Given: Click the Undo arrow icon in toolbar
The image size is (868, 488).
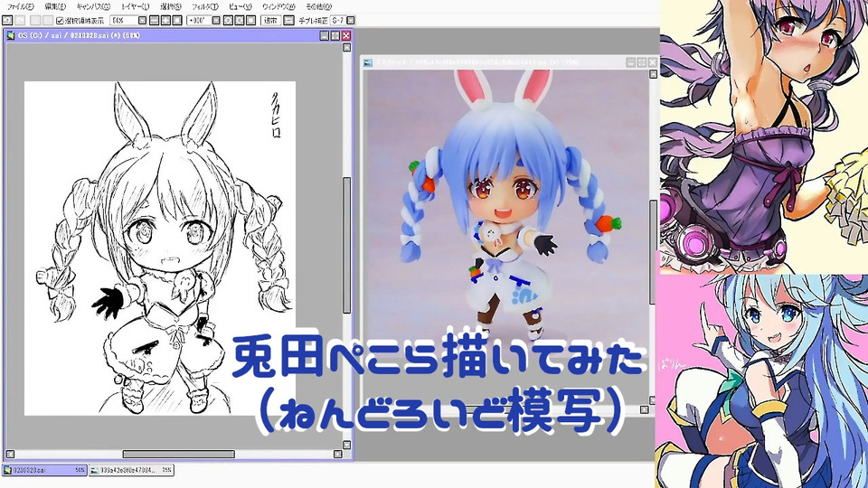Looking at the screenshot, I should (7, 21).
